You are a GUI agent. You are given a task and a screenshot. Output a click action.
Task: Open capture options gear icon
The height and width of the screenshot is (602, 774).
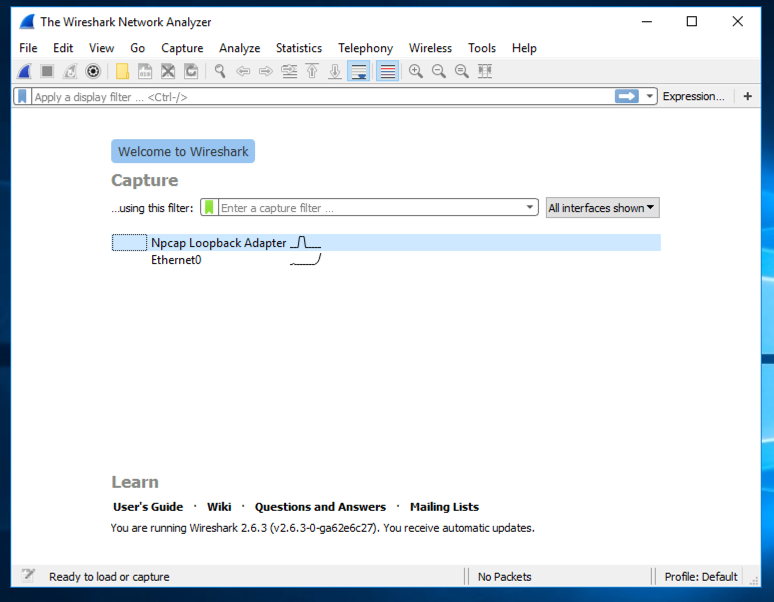(x=93, y=72)
